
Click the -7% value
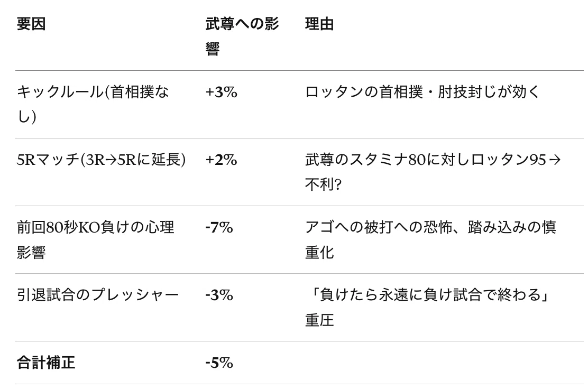(x=219, y=227)
